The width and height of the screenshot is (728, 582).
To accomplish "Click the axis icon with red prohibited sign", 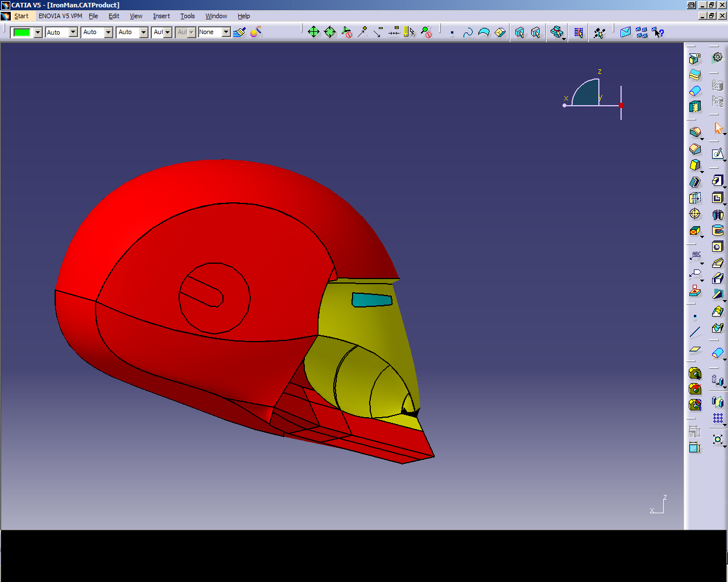I will point(346,32).
